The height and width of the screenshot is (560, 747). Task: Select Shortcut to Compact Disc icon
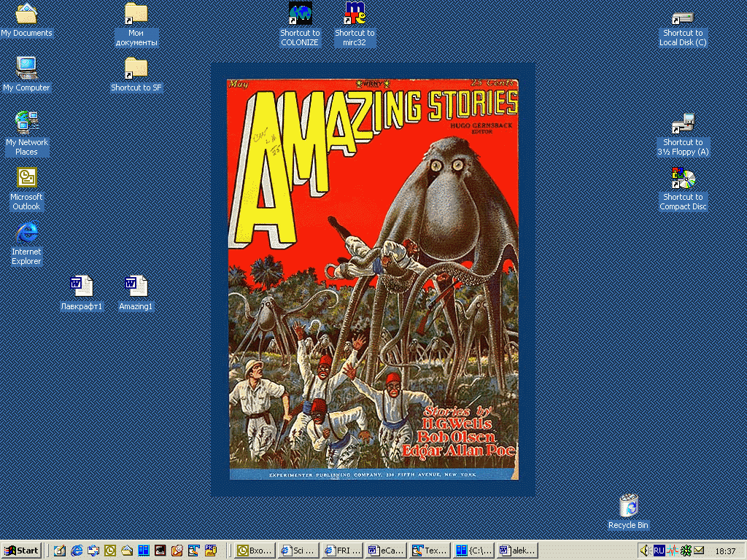(x=683, y=189)
